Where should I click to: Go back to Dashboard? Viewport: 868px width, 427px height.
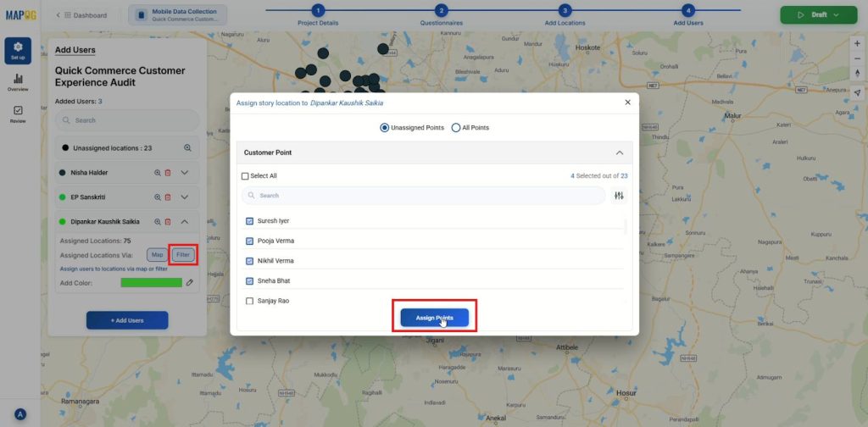(x=81, y=15)
